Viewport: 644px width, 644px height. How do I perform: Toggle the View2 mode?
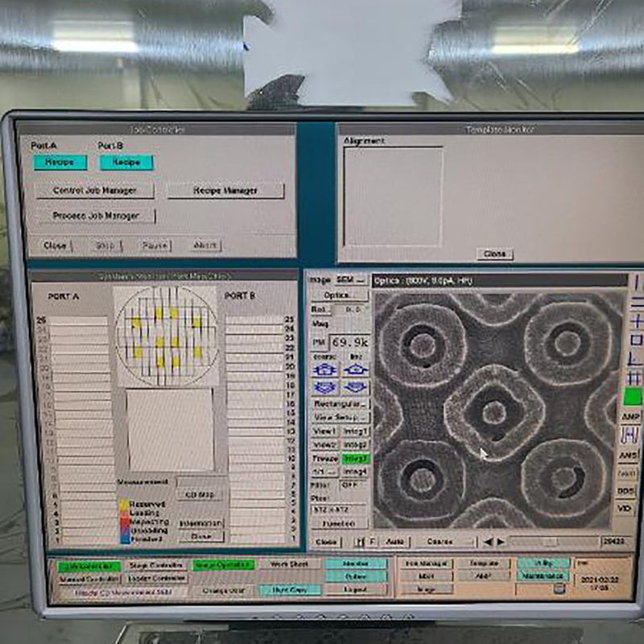pyautogui.click(x=325, y=445)
